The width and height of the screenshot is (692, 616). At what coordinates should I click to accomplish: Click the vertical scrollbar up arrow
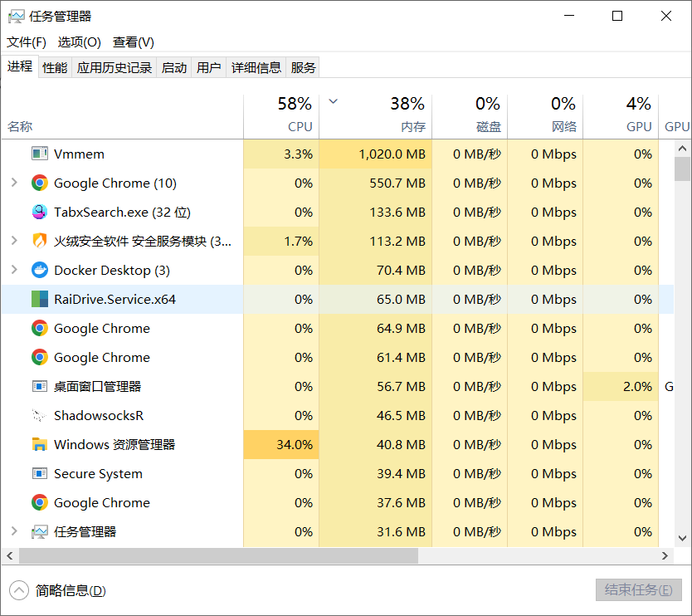click(682, 149)
